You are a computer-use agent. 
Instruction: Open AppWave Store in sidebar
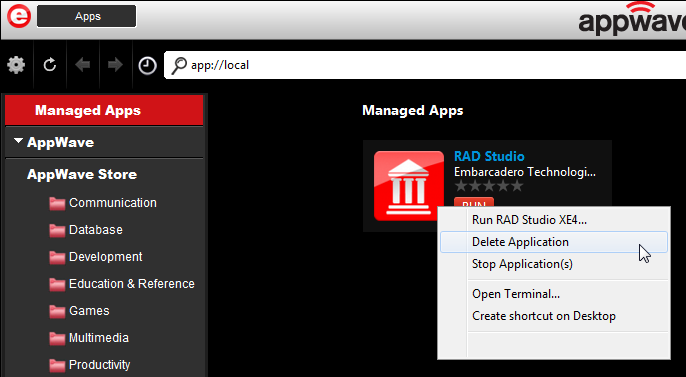[82, 174]
